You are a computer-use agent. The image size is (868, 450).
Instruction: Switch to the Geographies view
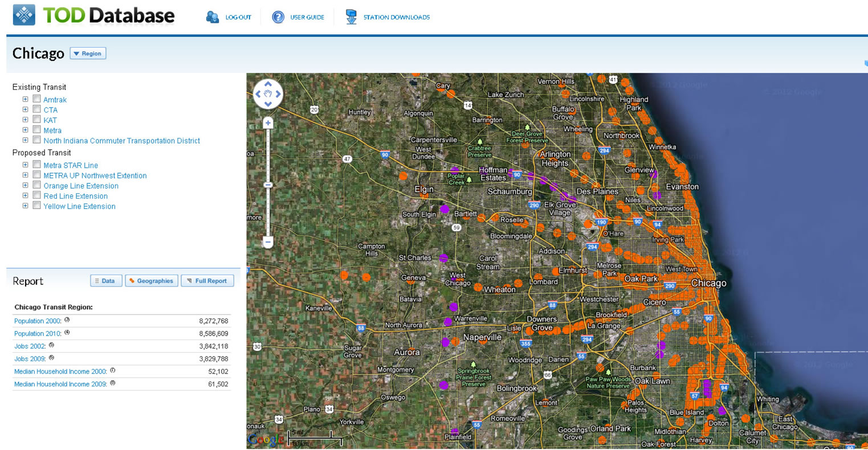point(152,280)
